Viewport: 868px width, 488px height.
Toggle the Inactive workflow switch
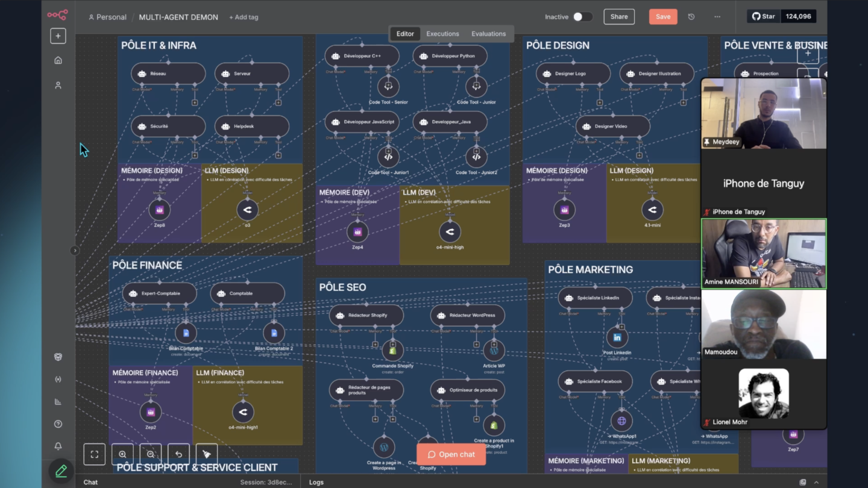tap(582, 17)
